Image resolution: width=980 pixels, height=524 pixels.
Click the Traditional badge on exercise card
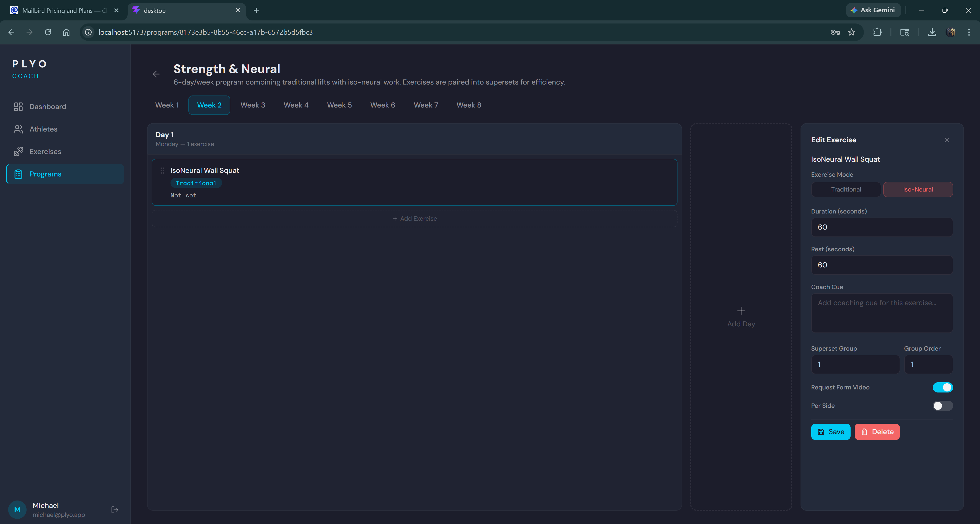196,183
